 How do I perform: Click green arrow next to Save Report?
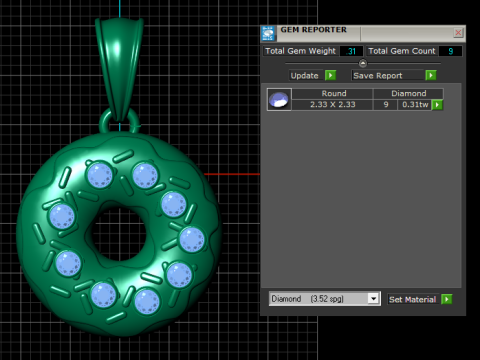pyautogui.click(x=431, y=75)
